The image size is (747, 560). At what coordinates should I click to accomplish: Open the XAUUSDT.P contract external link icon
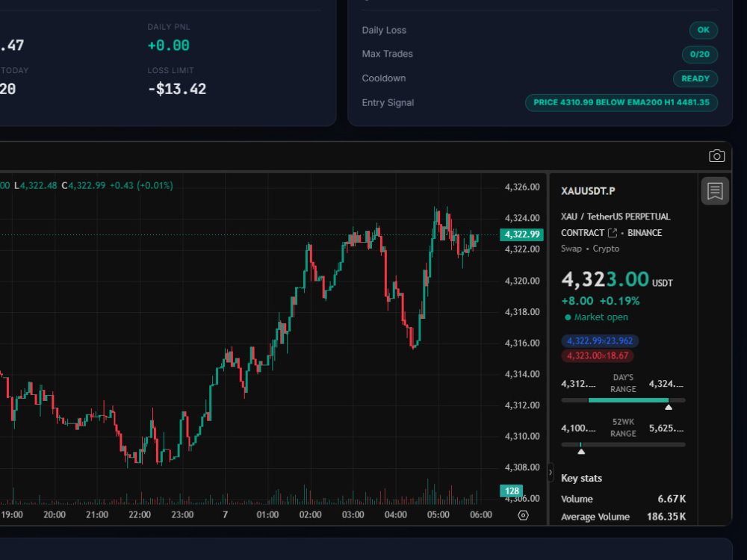click(613, 233)
